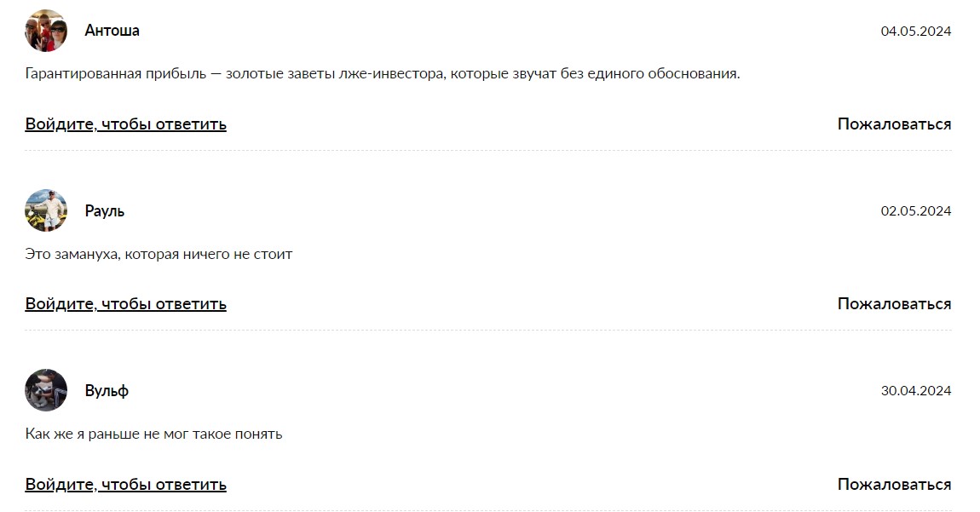This screenshot has width=980, height=512.
Task: Click the date 30.04.2024
Action: [x=915, y=391]
